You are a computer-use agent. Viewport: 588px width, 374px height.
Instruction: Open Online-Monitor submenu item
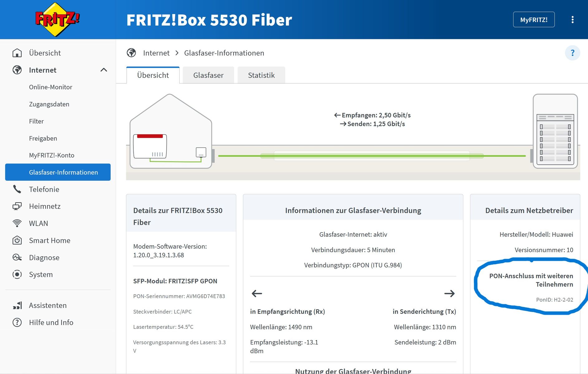click(x=51, y=87)
